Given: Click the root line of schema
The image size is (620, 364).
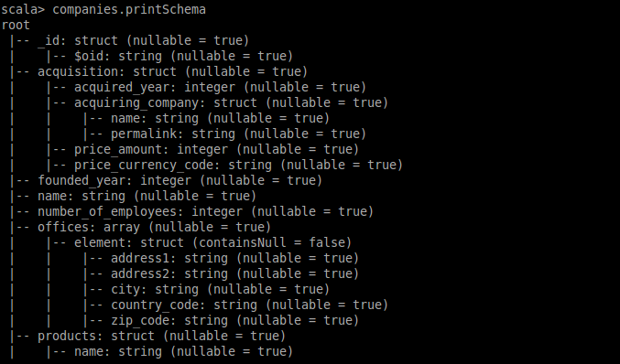Looking at the screenshot, I should (x=16, y=26).
